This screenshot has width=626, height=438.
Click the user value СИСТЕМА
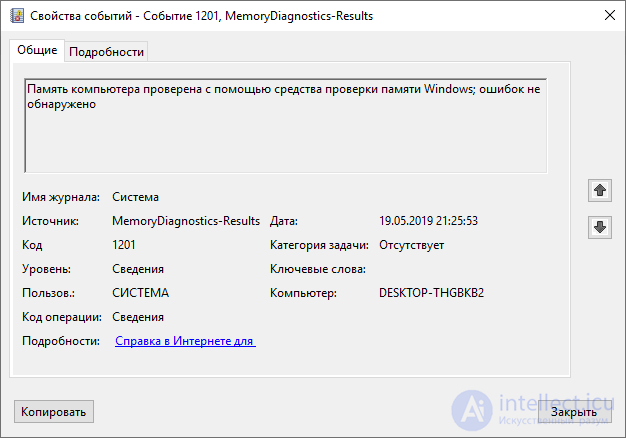pos(141,293)
